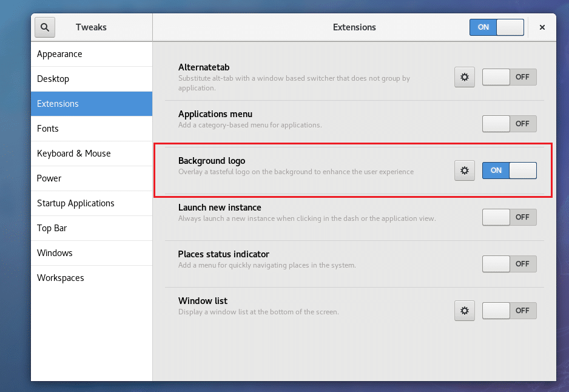
Task: Open the search icon in Tweaks header
Action: click(44, 27)
